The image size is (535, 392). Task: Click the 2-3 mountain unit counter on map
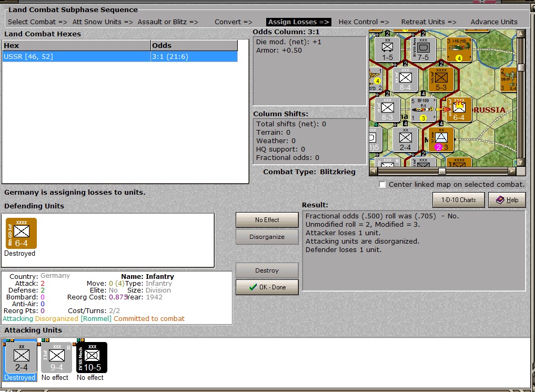point(441,139)
